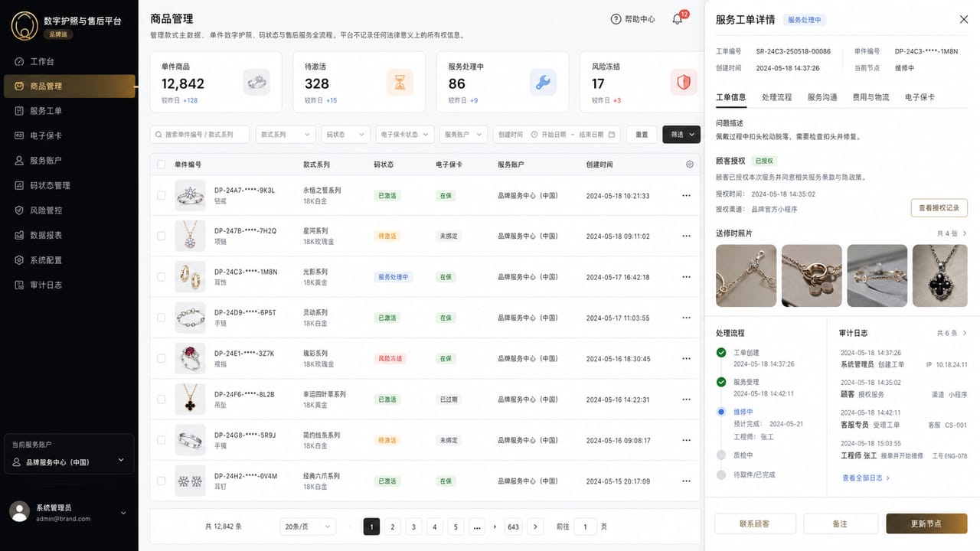Check the row DP-24E1-****-3Z7K checkbox

(161, 358)
